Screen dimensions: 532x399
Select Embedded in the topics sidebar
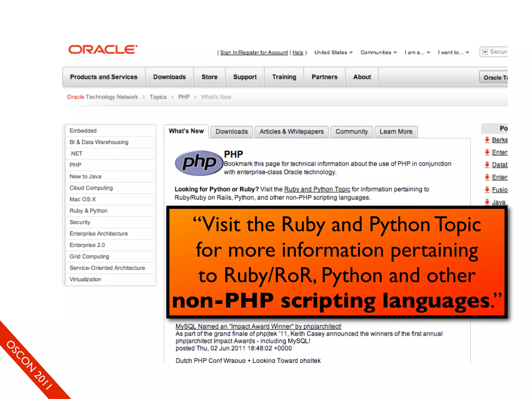click(110, 131)
